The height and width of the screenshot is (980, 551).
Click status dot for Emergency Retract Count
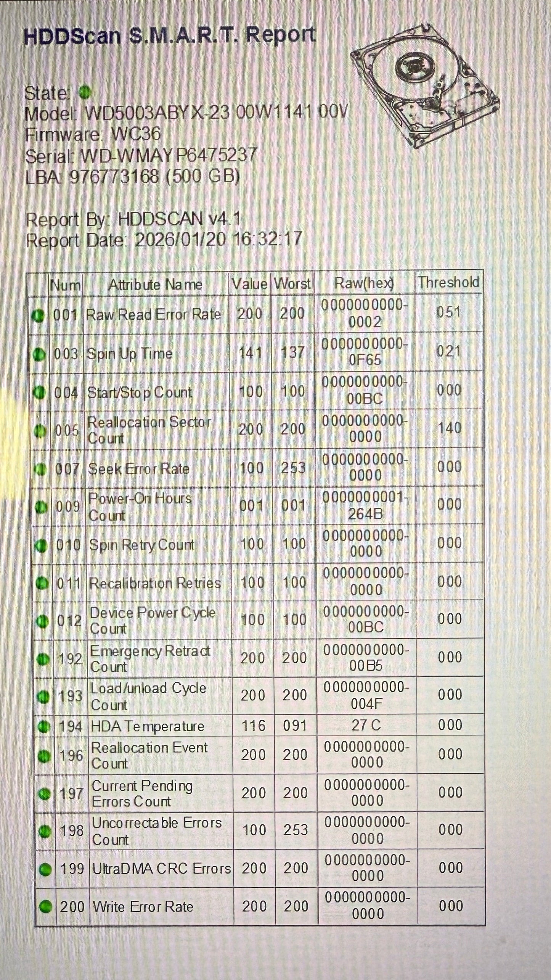(x=43, y=660)
